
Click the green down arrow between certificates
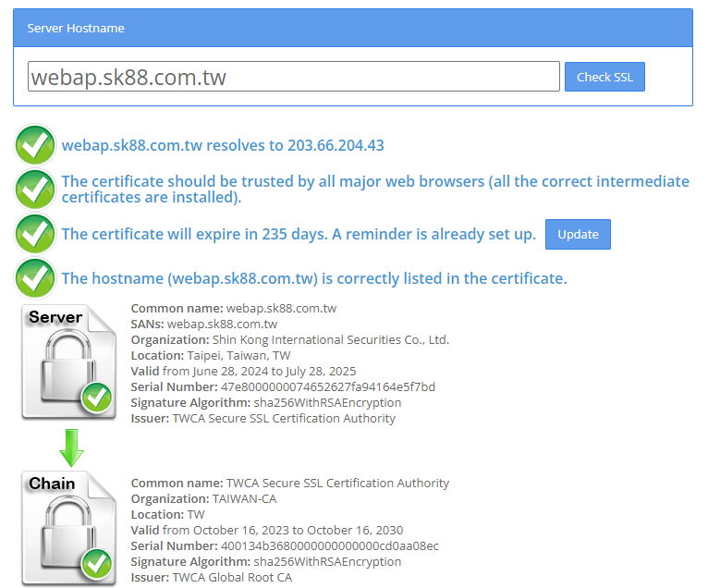click(x=71, y=446)
